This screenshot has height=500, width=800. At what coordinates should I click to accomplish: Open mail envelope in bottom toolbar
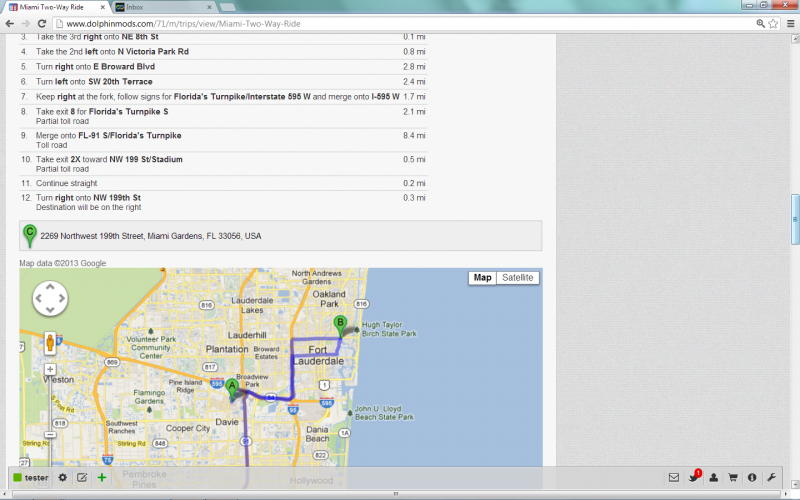pos(673,478)
